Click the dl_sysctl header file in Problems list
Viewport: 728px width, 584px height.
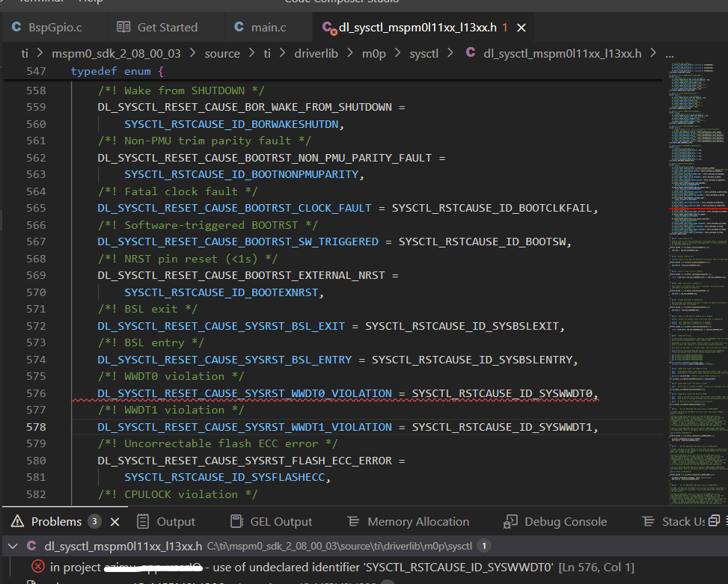pyautogui.click(x=123, y=546)
